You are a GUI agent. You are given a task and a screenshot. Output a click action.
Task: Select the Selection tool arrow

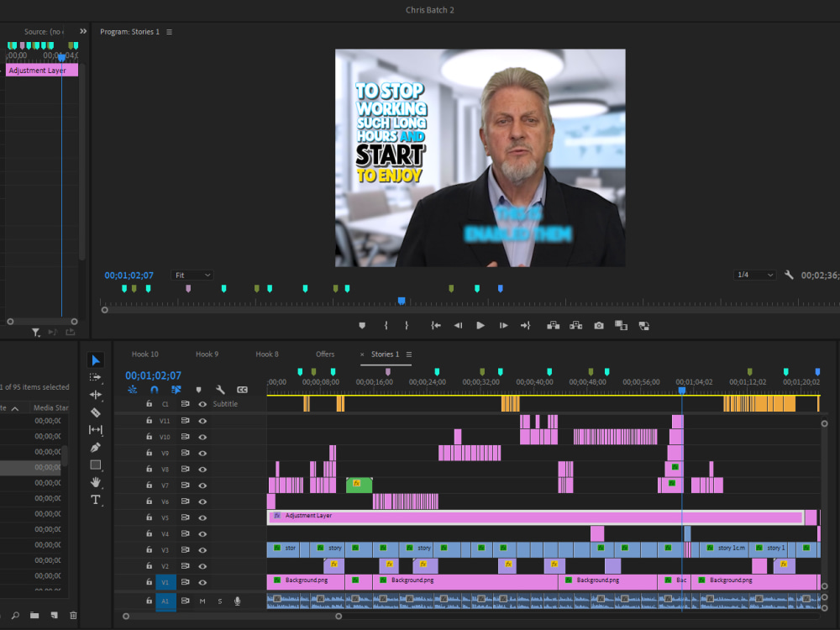(96, 360)
